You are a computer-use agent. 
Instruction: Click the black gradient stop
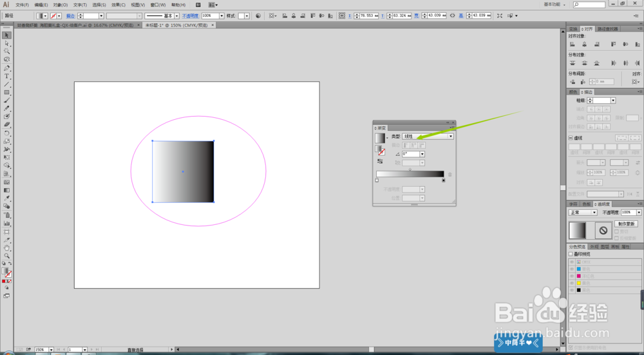coord(444,180)
